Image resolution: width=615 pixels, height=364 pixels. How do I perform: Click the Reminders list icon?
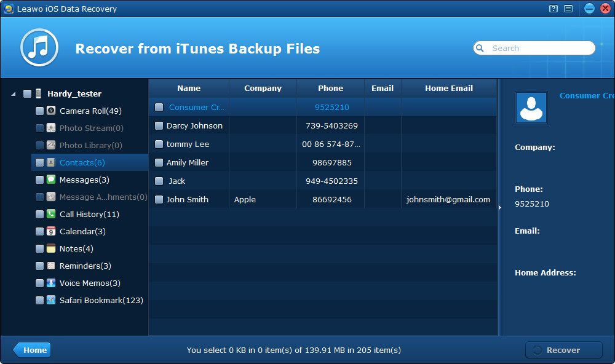coord(51,266)
